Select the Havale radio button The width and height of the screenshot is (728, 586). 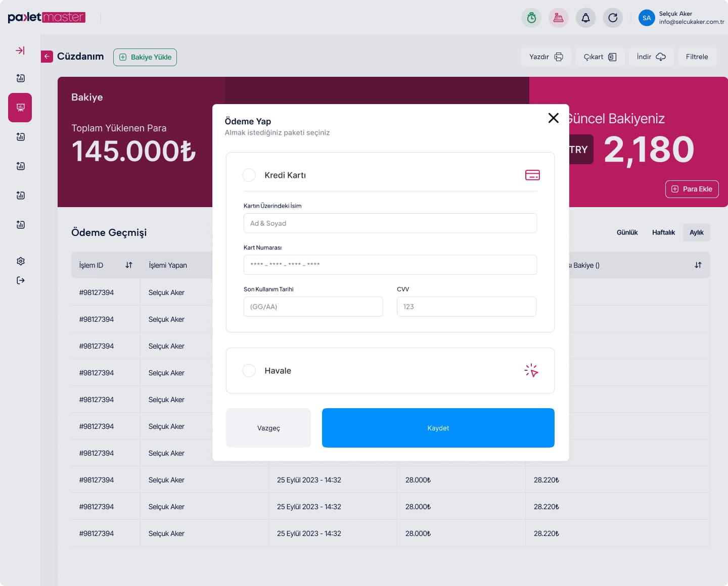click(x=249, y=370)
